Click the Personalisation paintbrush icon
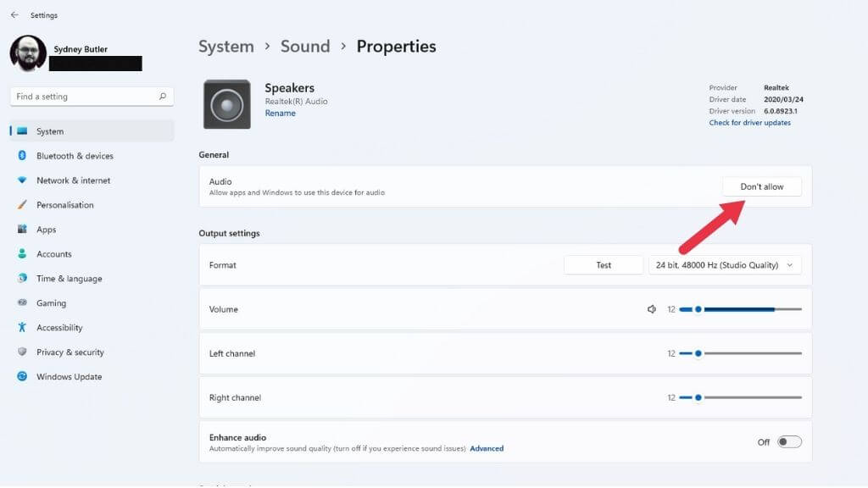Image resolution: width=868 pixels, height=488 pixels. (x=22, y=205)
